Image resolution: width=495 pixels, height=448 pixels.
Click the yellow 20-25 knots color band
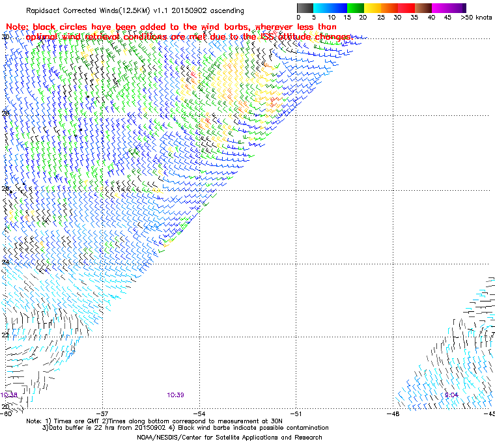373,8
